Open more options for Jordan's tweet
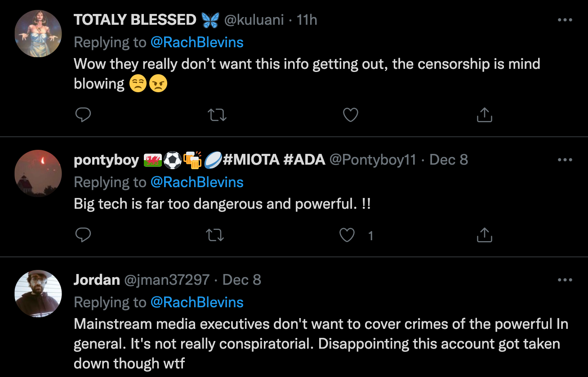This screenshot has width=588, height=377. [564, 279]
